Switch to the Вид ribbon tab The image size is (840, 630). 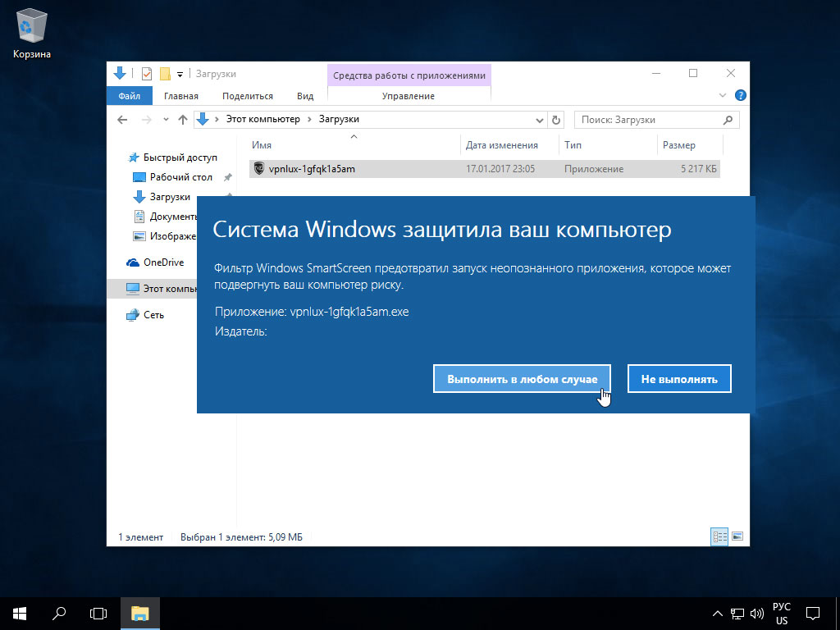[x=305, y=96]
